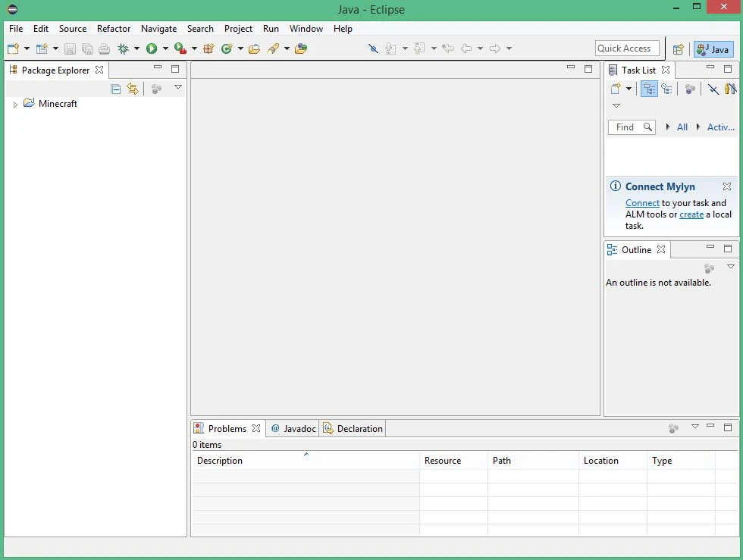The image size is (743, 560).
Task: Select the Java perspective button
Action: 713,49
